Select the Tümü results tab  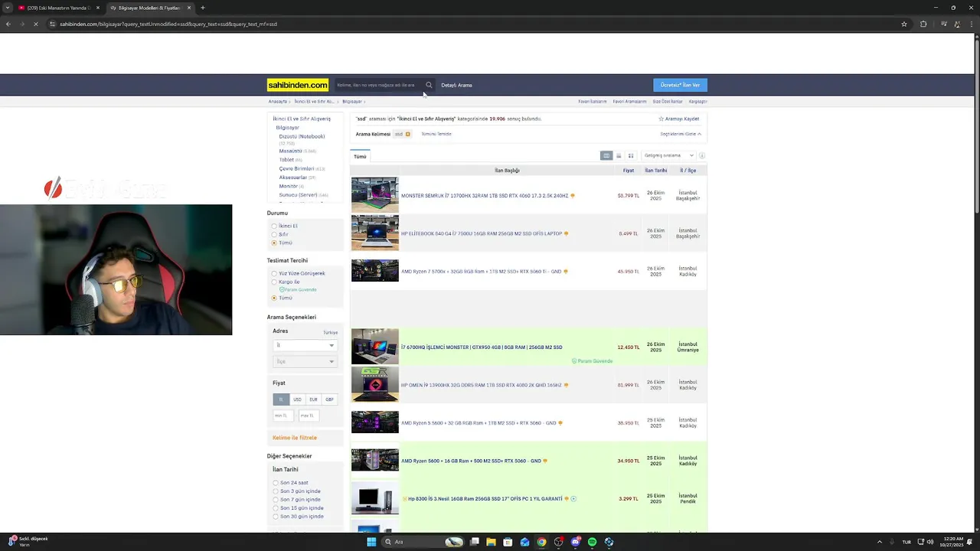pyautogui.click(x=360, y=156)
